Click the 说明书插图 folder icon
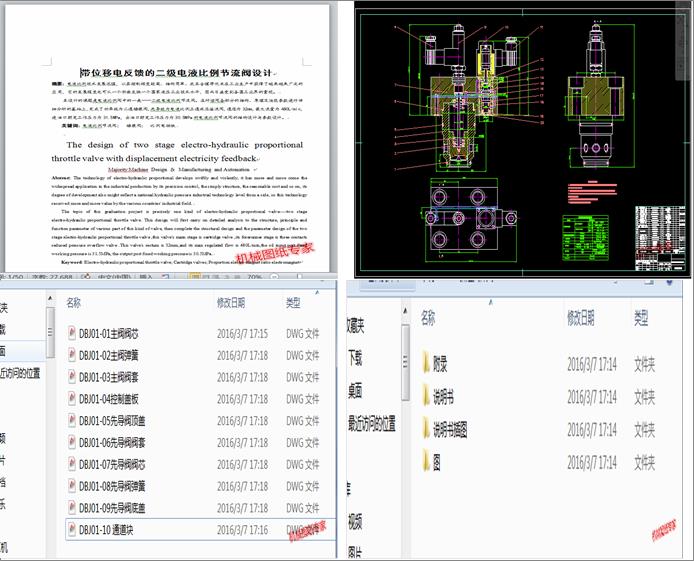This screenshot has height=561, width=694. point(426,428)
